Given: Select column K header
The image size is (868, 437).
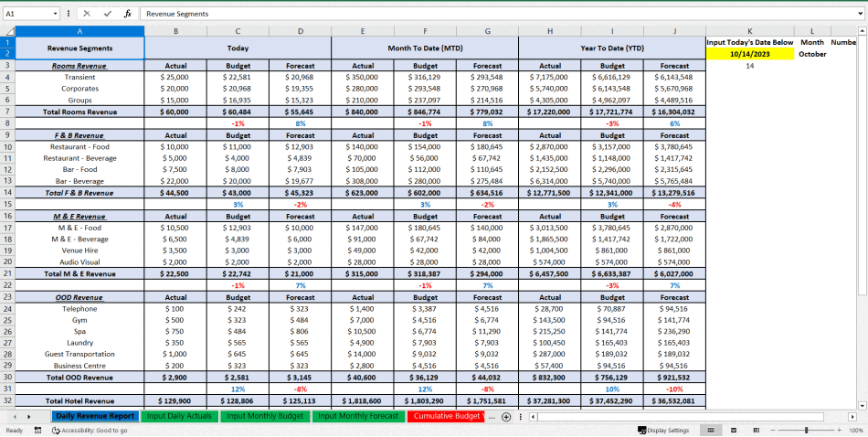Looking at the screenshot, I should [x=749, y=31].
